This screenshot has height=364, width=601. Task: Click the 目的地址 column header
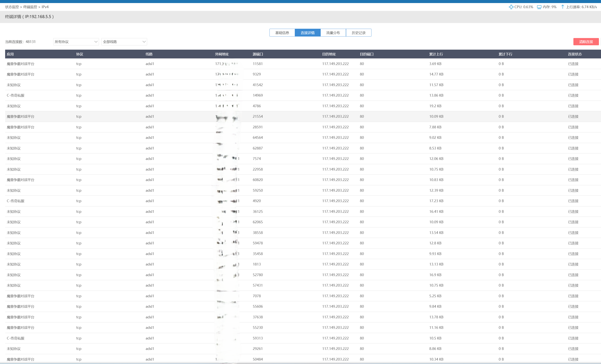(329, 54)
